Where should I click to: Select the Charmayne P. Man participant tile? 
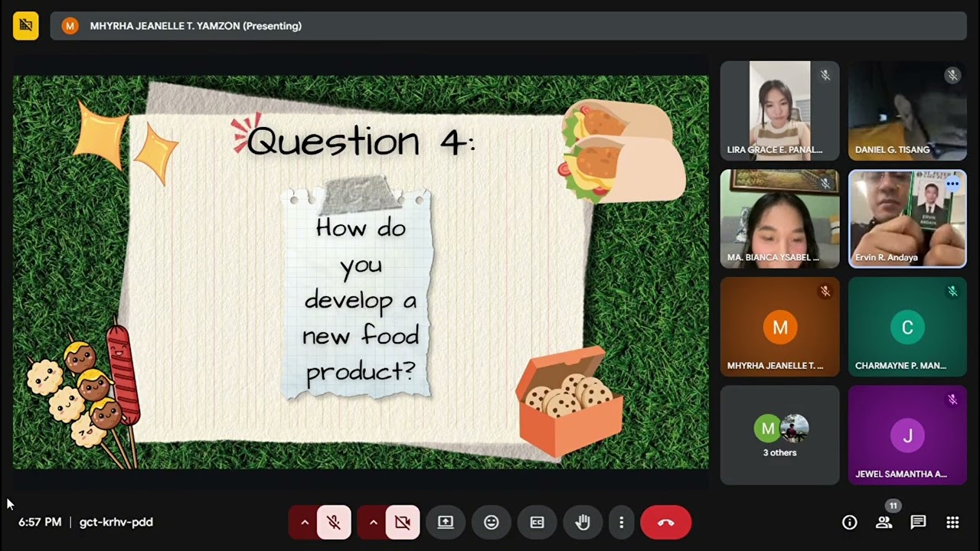coord(907,327)
